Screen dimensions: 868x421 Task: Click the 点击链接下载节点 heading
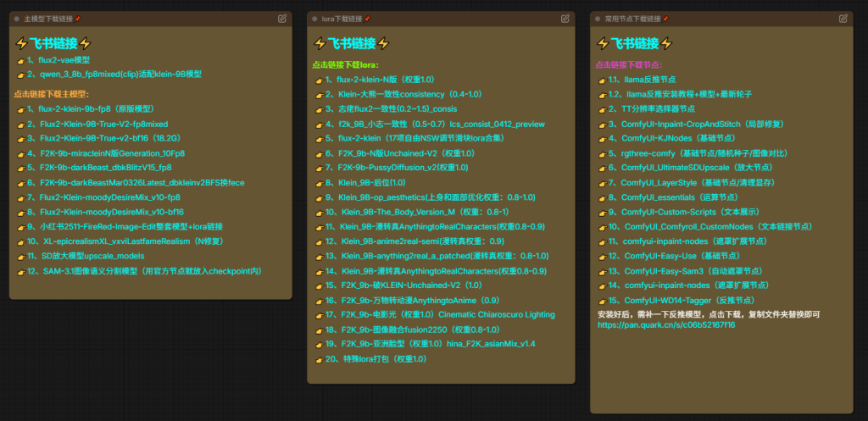629,64
